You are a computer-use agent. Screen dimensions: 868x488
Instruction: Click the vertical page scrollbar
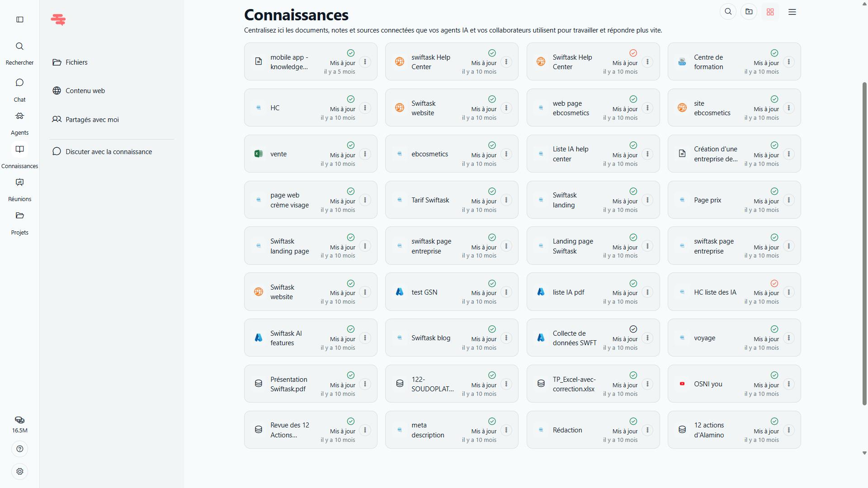coord(864,244)
